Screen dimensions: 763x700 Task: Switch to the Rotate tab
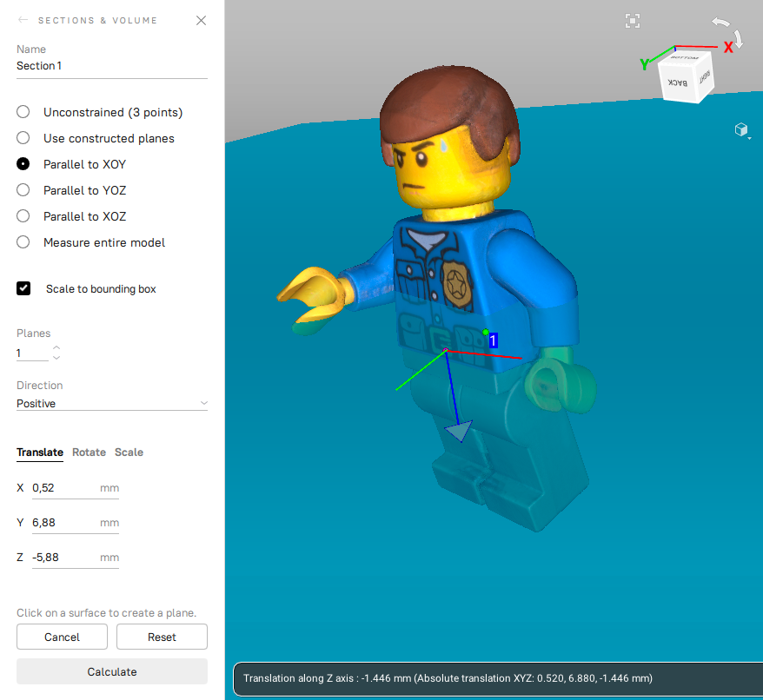[x=89, y=452]
